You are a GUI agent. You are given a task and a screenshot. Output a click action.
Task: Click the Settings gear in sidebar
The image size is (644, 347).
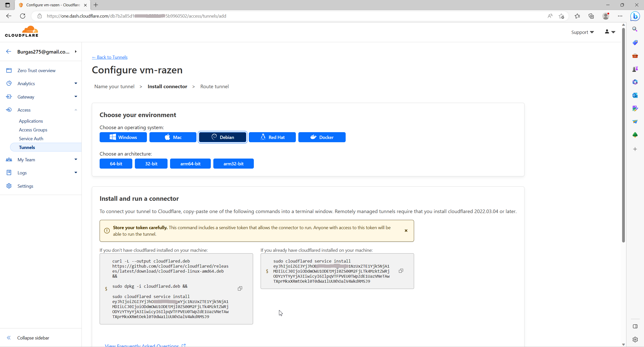(x=9, y=186)
